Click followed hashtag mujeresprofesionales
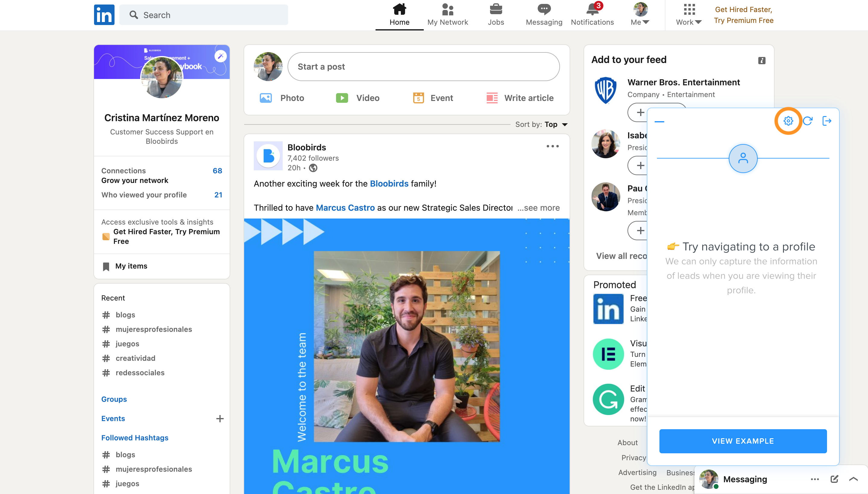The width and height of the screenshot is (868, 494). pyautogui.click(x=147, y=469)
